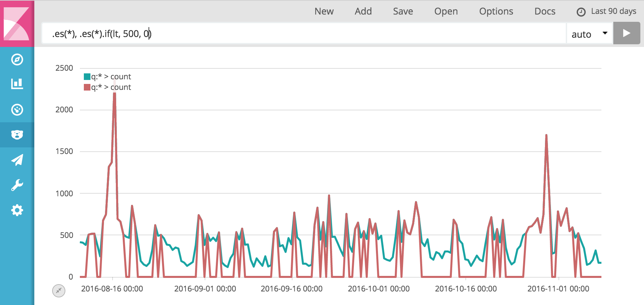The image size is (644, 305).
Task: Toggle the second q:* > count legend series
Action: click(111, 87)
